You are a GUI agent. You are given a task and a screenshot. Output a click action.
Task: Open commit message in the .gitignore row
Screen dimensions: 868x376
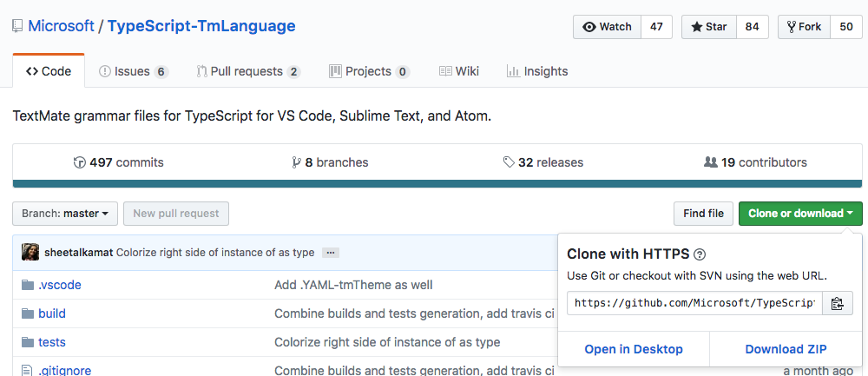415,371
